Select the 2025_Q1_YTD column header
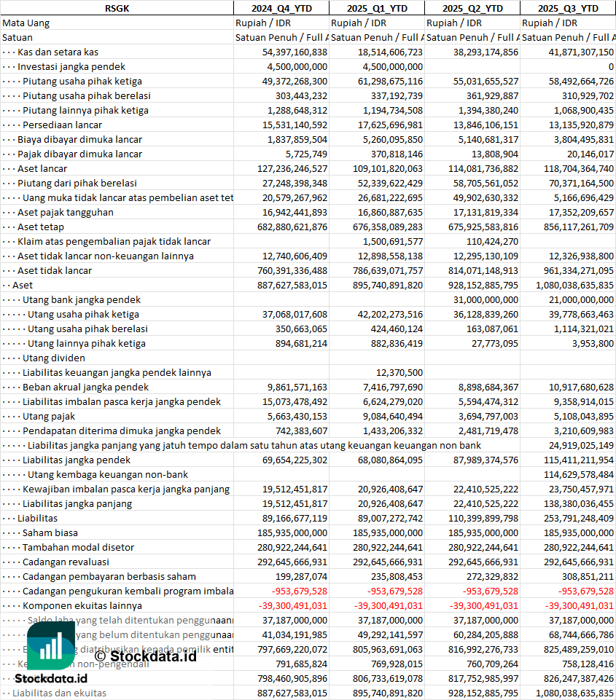This screenshot has width=616, height=700. pyautogui.click(x=377, y=8)
